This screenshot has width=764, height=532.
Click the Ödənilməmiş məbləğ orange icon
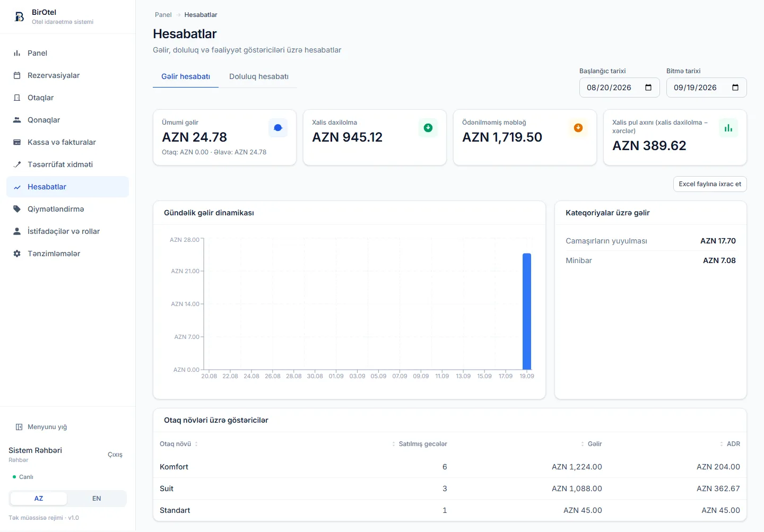point(578,128)
